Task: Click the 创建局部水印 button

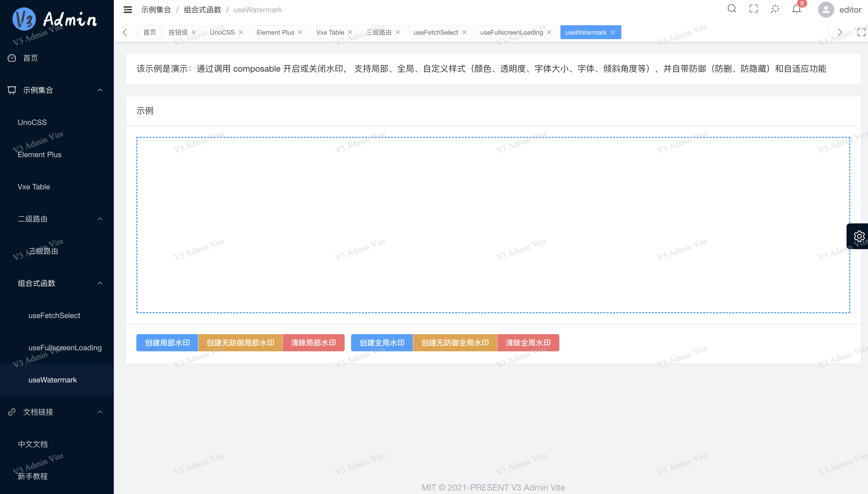Action: [167, 342]
